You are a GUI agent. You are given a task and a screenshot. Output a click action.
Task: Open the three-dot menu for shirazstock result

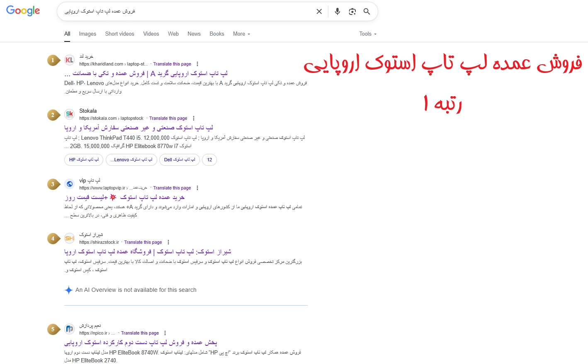(x=168, y=243)
